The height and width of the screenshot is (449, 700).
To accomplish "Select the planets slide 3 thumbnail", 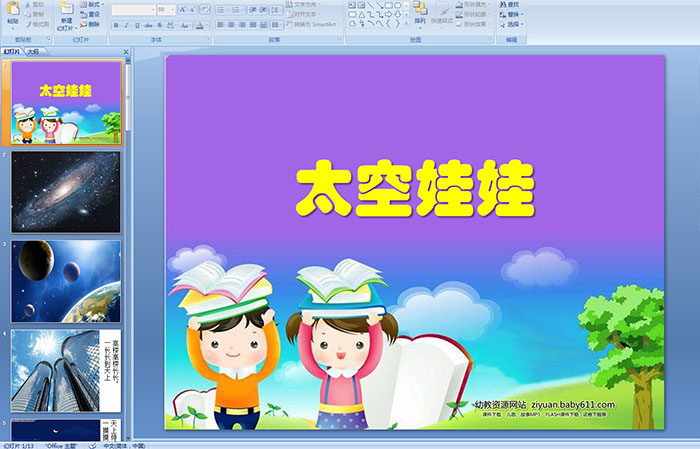I will click(66, 281).
